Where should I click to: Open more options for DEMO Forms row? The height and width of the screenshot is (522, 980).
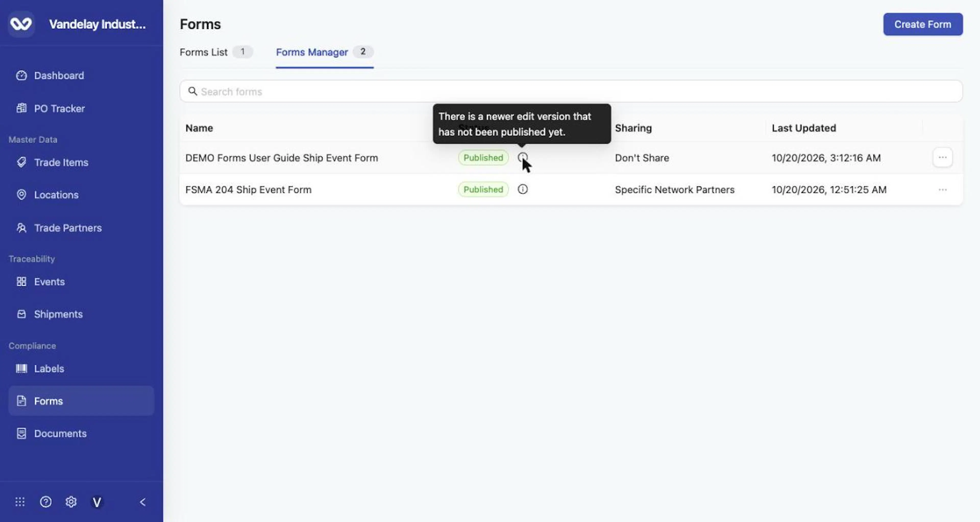coord(942,157)
